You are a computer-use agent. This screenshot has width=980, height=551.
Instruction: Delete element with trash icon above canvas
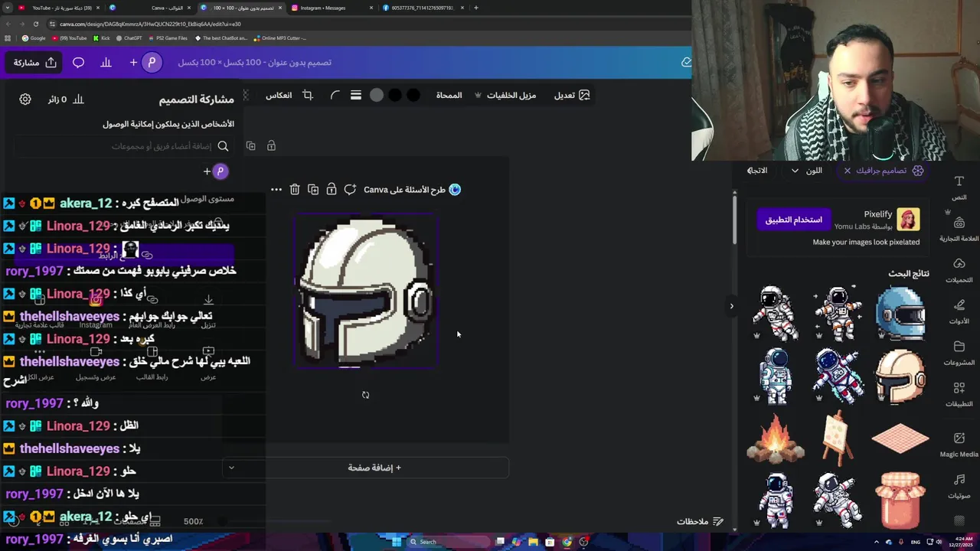coord(295,189)
